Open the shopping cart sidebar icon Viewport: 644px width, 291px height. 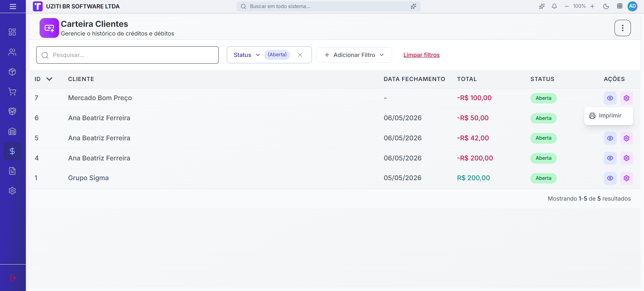pyautogui.click(x=12, y=92)
